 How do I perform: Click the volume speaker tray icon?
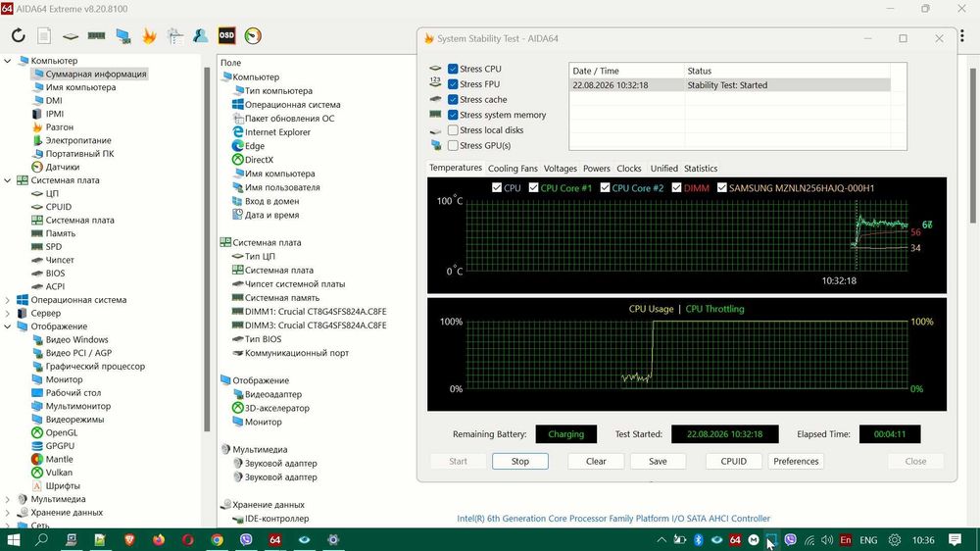[827, 540]
